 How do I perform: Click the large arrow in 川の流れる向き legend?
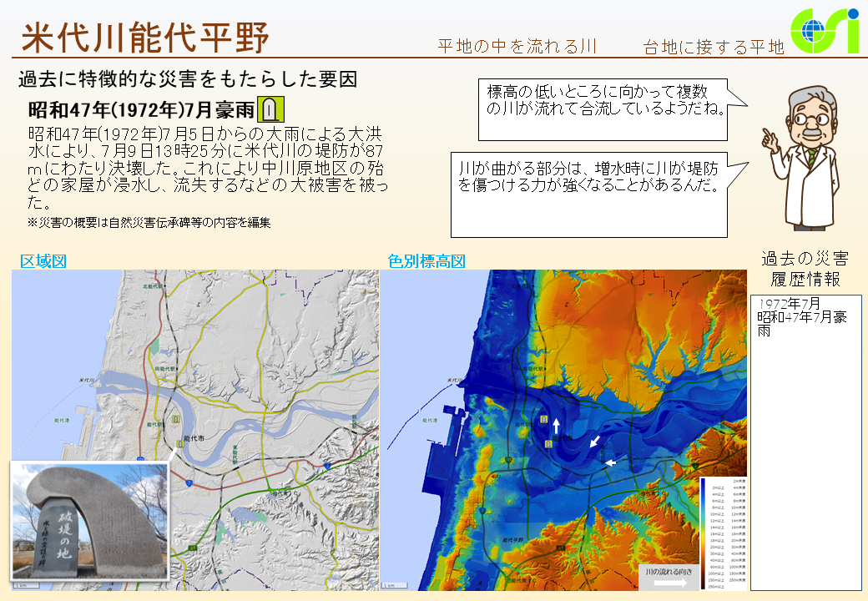[x=670, y=582]
